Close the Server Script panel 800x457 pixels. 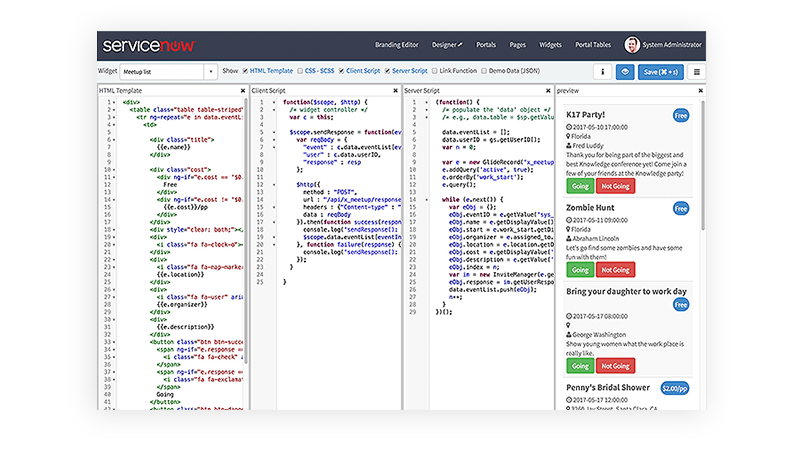click(549, 91)
